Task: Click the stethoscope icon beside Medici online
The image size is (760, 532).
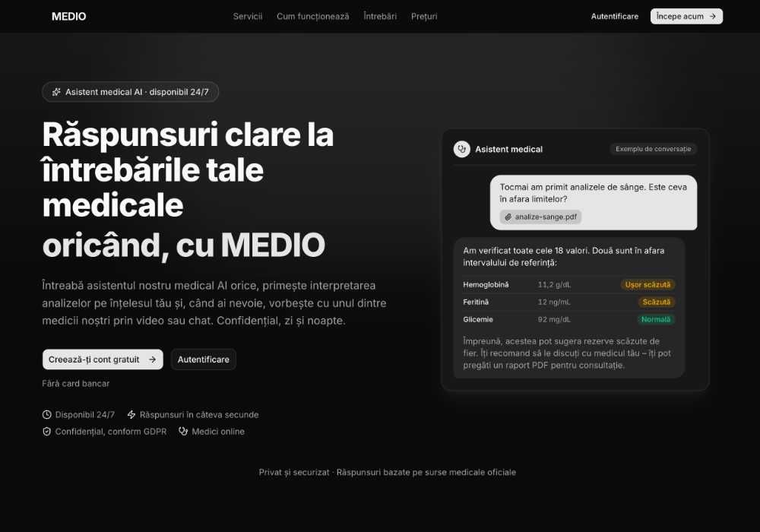Action: (x=183, y=431)
